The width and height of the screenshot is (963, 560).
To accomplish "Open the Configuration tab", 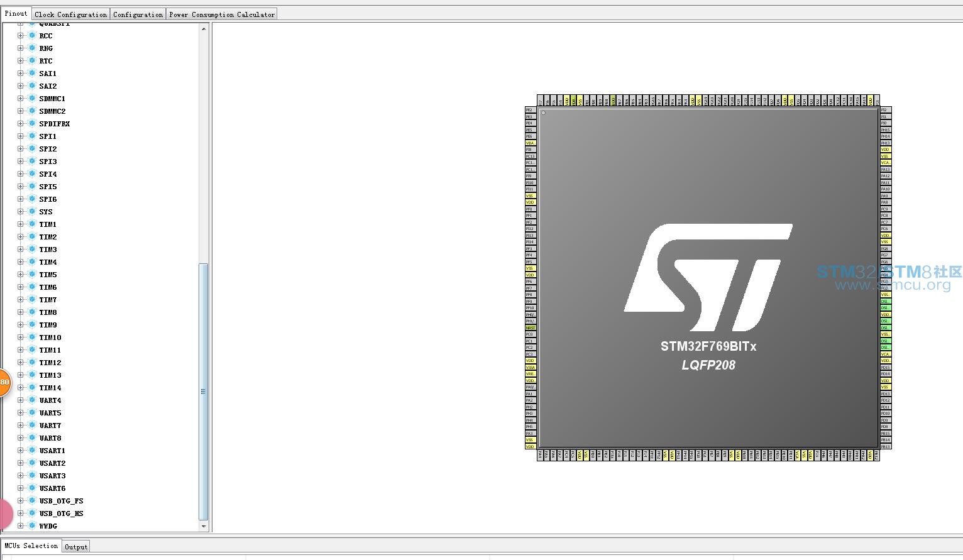I will pyautogui.click(x=138, y=14).
